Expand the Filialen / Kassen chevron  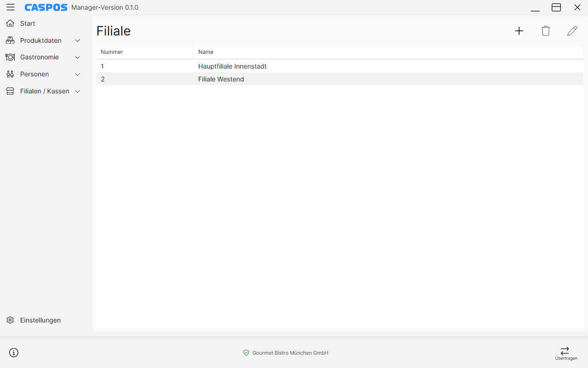coord(78,92)
